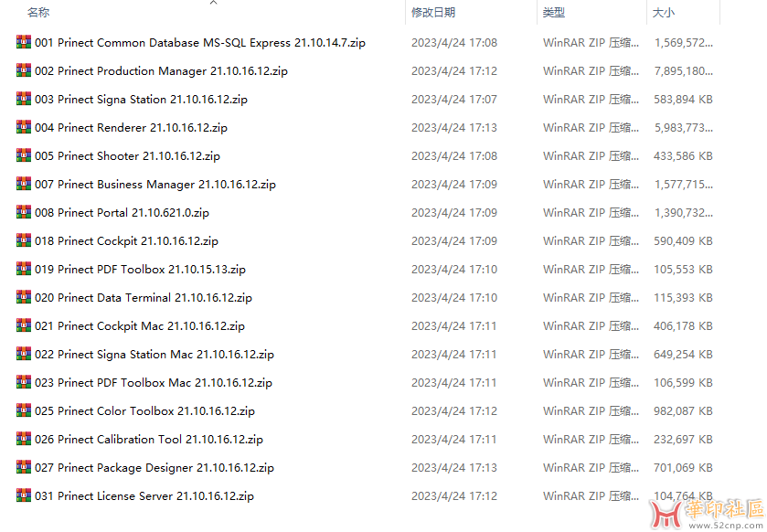This screenshot has height=532, width=767.
Task: Click the 1,390,732... size of Portal zip
Action: point(684,213)
